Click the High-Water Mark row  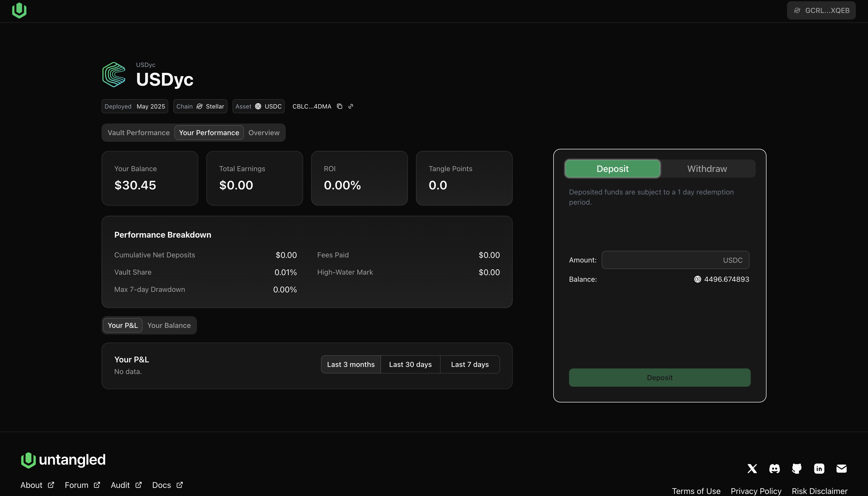[x=408, y=273]
